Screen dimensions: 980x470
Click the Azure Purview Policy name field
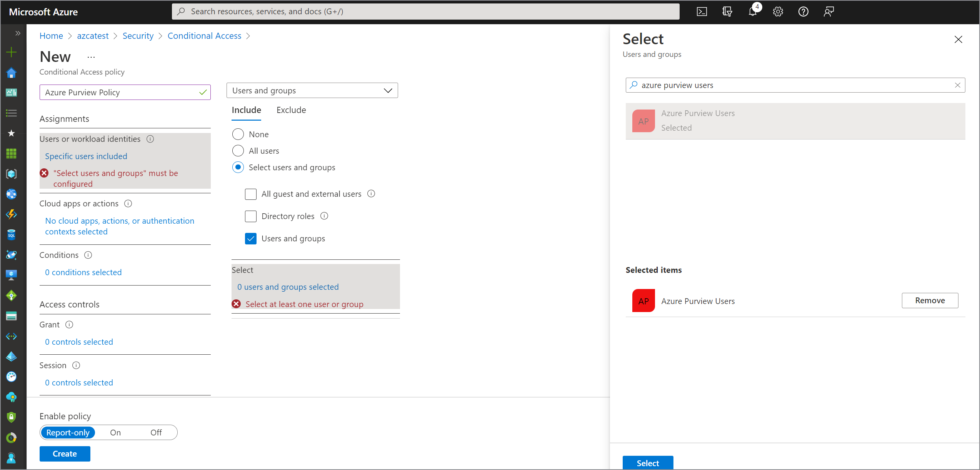click(x=125, y=92)
